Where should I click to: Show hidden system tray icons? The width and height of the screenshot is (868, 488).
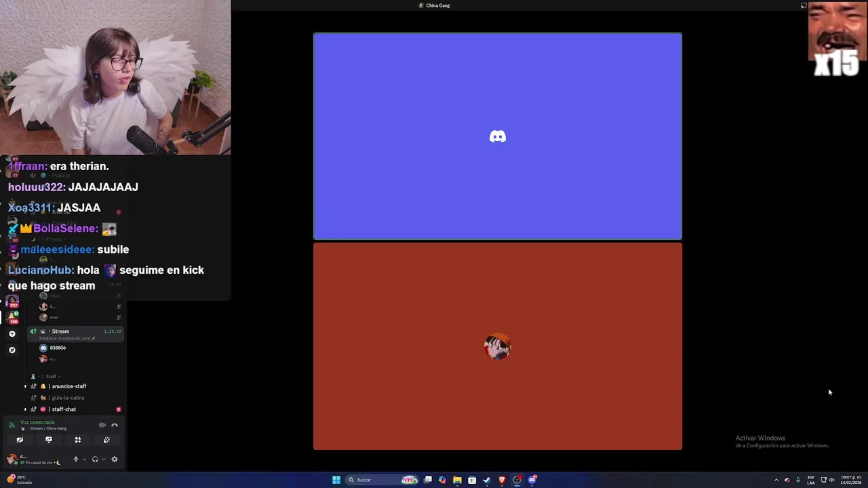pyautogui.click(x=776, y=480)
